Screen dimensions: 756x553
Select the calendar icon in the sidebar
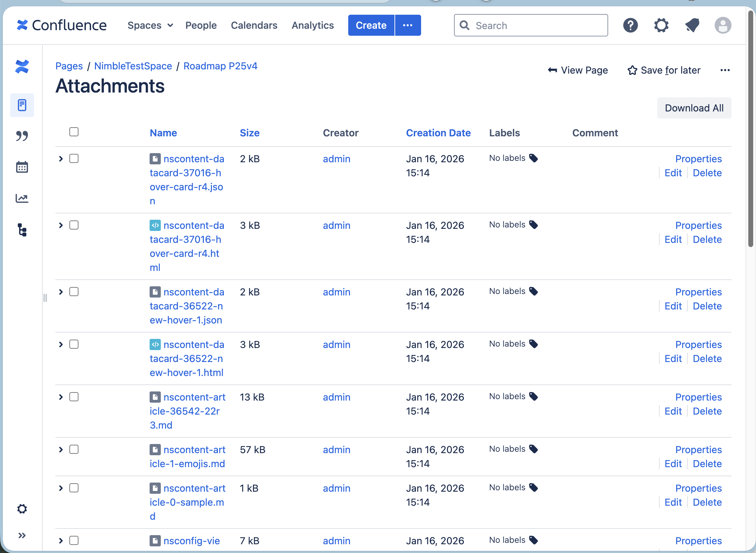[x=22, y=167]
